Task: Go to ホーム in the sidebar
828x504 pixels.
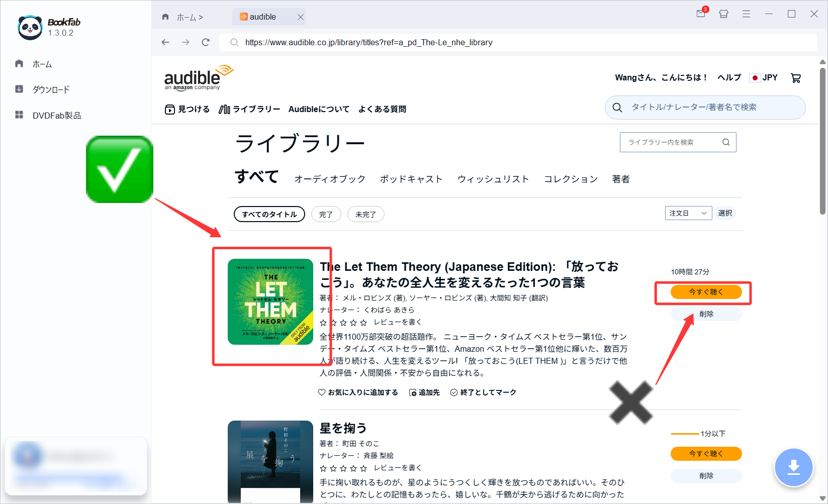Action: tap(34, 64)
